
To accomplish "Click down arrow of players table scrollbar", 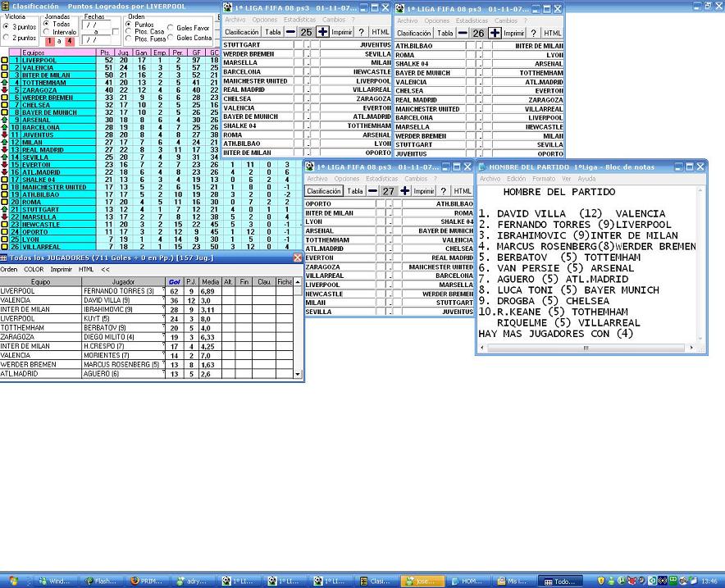I will pos(298,374).
